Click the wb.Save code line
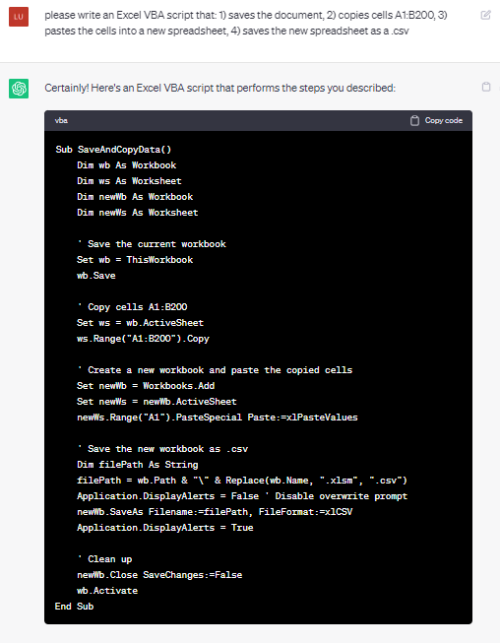The image size is (500, 643). pyautogui.click(x=96, y=276)
